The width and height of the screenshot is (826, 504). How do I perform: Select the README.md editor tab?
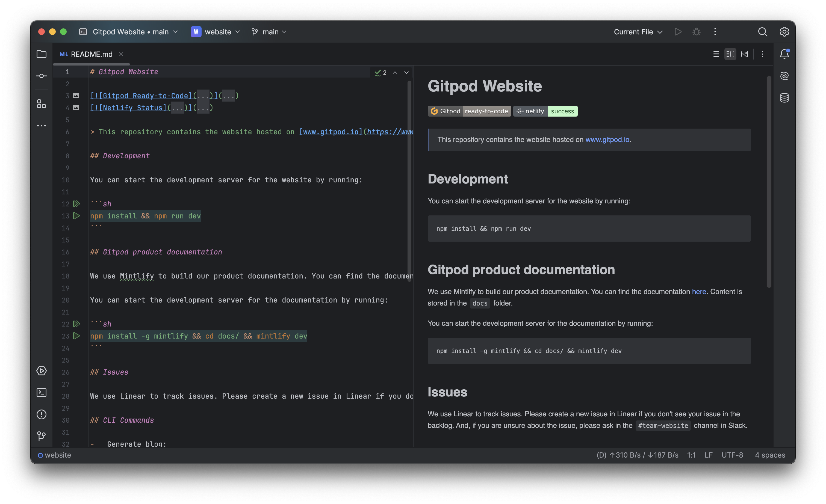click(x=91, y=54)
